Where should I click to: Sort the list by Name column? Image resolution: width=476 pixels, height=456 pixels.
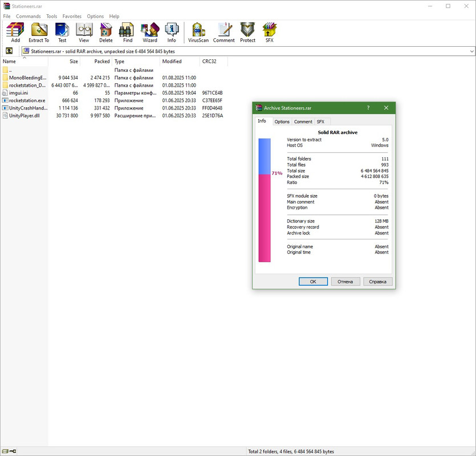(x=25, y=62)
